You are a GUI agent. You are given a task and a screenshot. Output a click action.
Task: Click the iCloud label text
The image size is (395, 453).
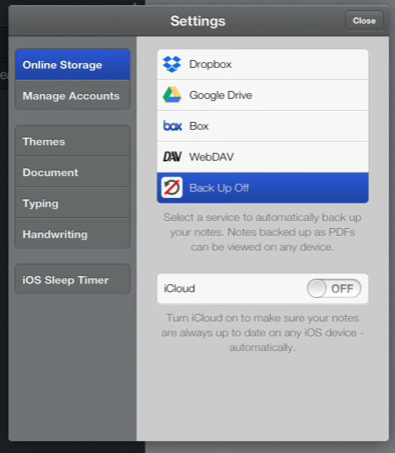tap(179, 288)
